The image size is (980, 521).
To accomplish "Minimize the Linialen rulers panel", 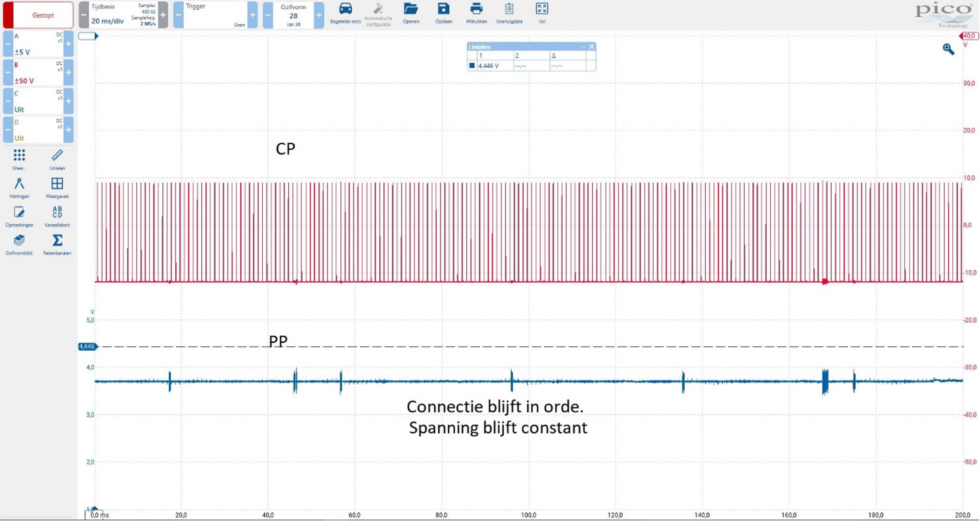I will (583, 47).
